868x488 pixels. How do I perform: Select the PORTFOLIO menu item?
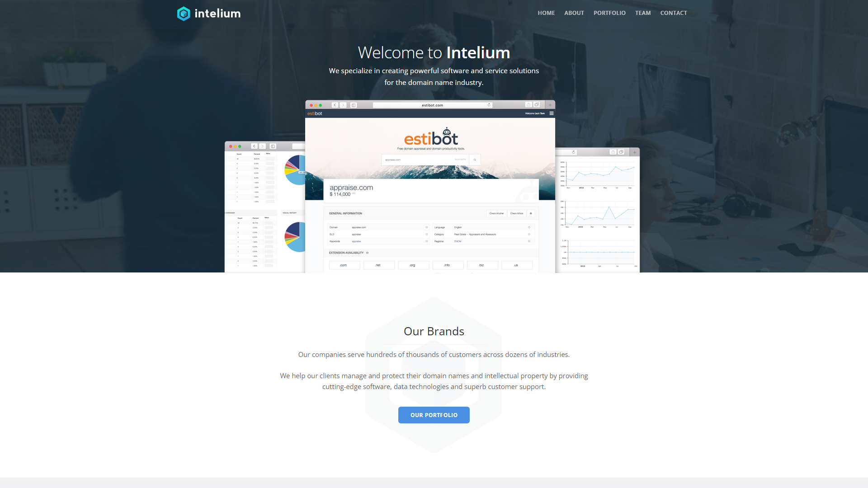point(609,13)
